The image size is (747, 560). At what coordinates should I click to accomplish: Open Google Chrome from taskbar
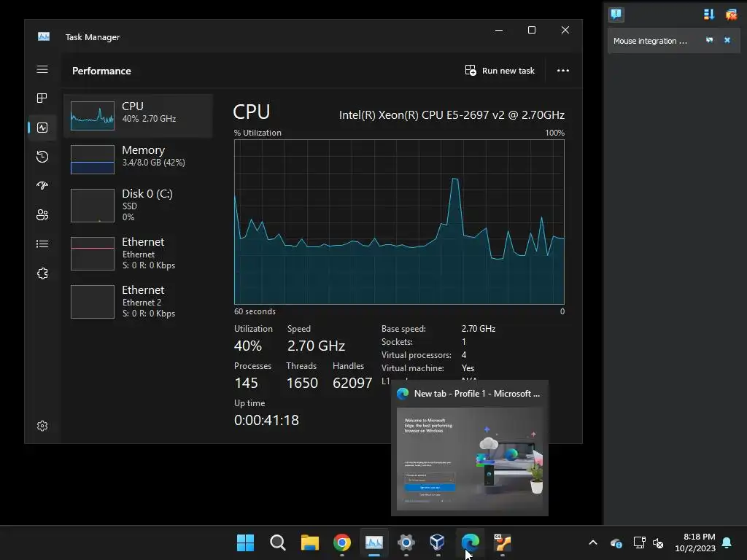[342, 542]
